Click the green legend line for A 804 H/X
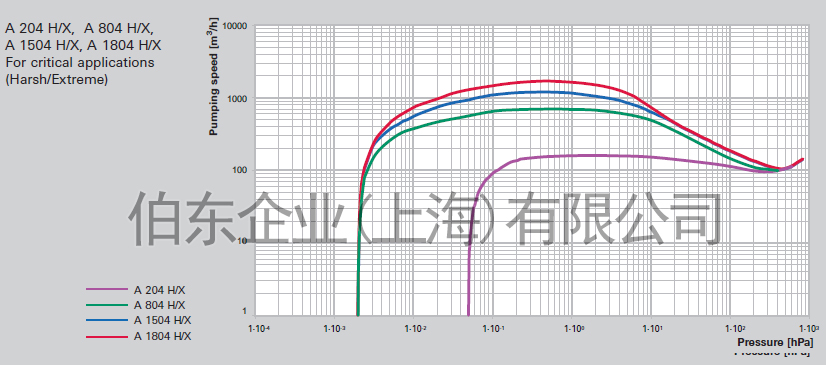The image size is (826, 365). tap(106, 305)
